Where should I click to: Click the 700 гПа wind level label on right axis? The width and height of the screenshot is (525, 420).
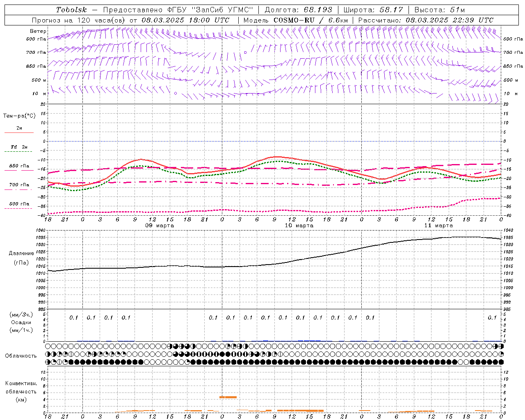click(513, 52)
